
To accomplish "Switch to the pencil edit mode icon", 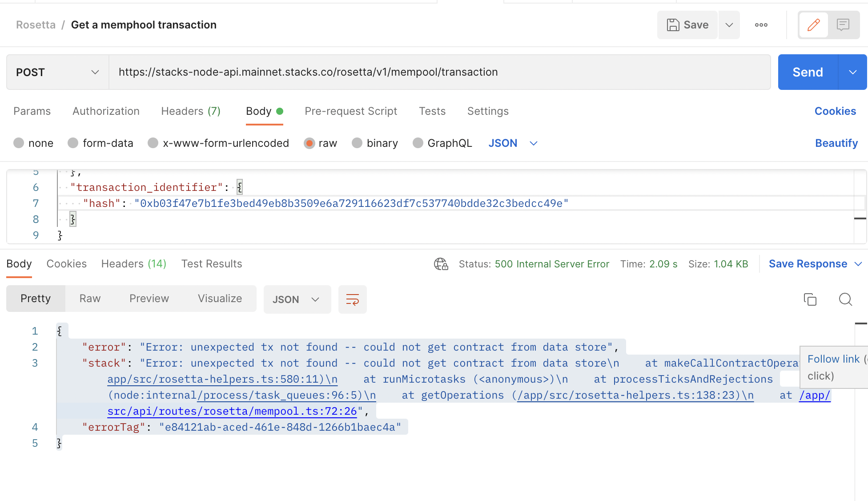I will click(x=813, y=25).
